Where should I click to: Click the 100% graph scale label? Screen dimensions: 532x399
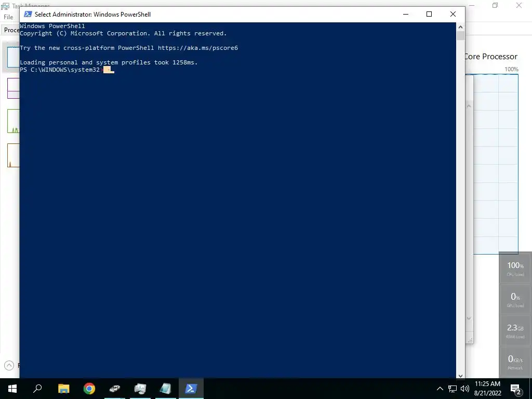pos(511,69)
